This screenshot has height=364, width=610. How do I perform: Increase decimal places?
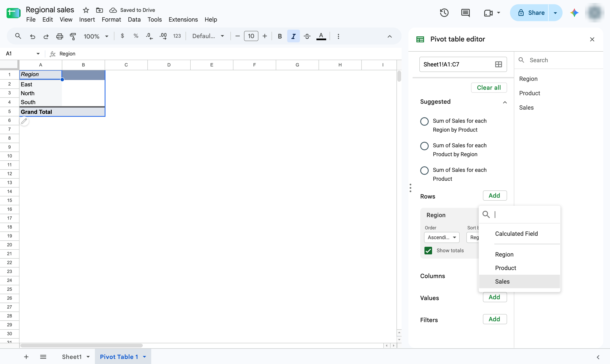pyautogui.click(x=163, y=36)
